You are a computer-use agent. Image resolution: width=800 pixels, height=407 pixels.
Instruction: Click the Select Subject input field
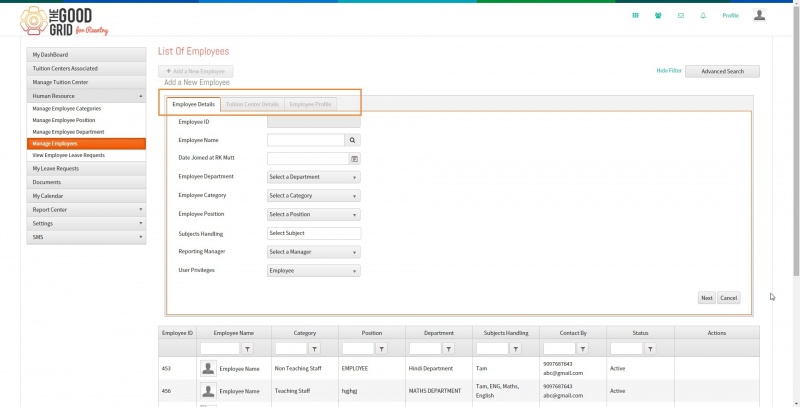point(314,233)
